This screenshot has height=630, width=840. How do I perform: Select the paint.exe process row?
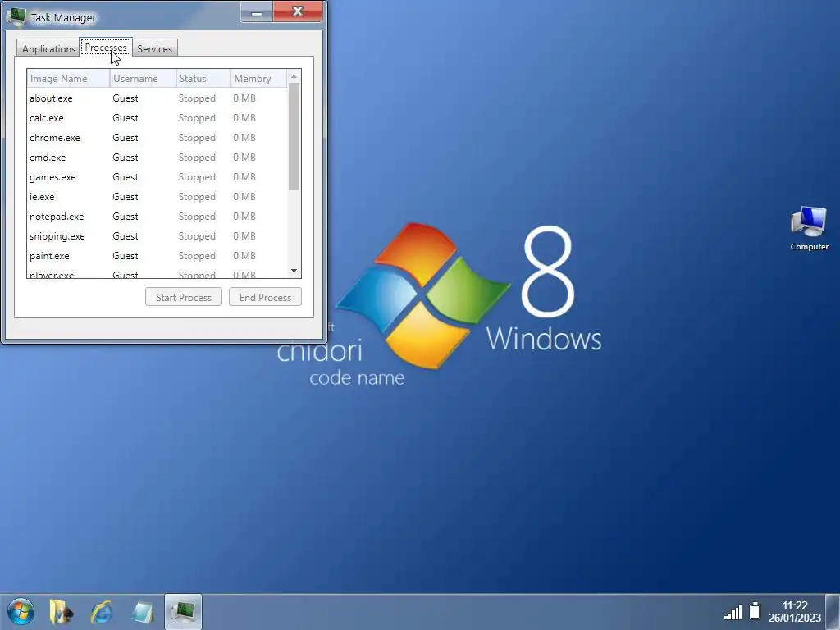click(157, 256)
